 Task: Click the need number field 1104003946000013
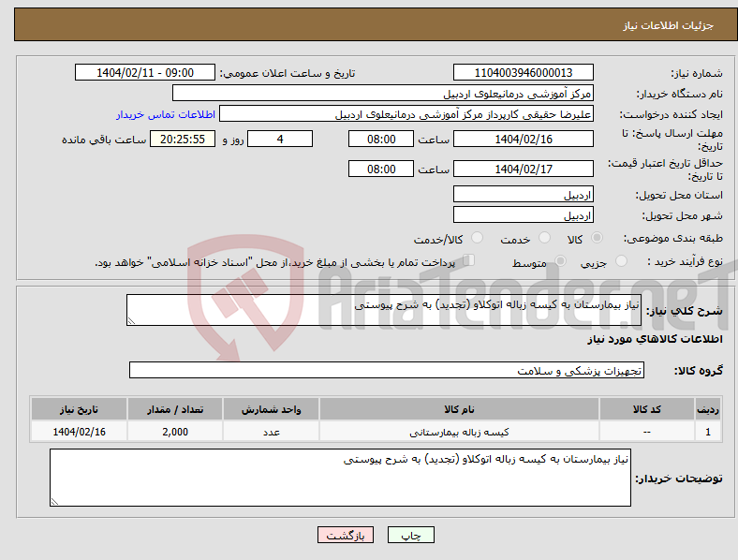tap(523, 72)
